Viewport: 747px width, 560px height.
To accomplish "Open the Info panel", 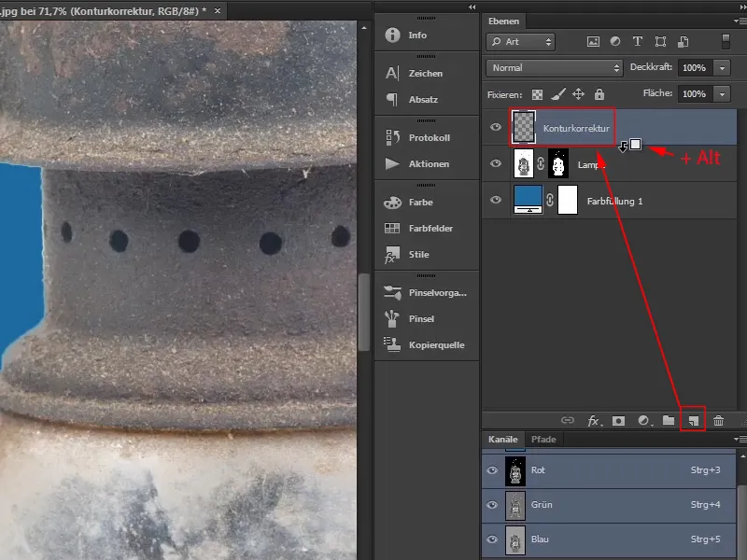I will pos(406,35).
